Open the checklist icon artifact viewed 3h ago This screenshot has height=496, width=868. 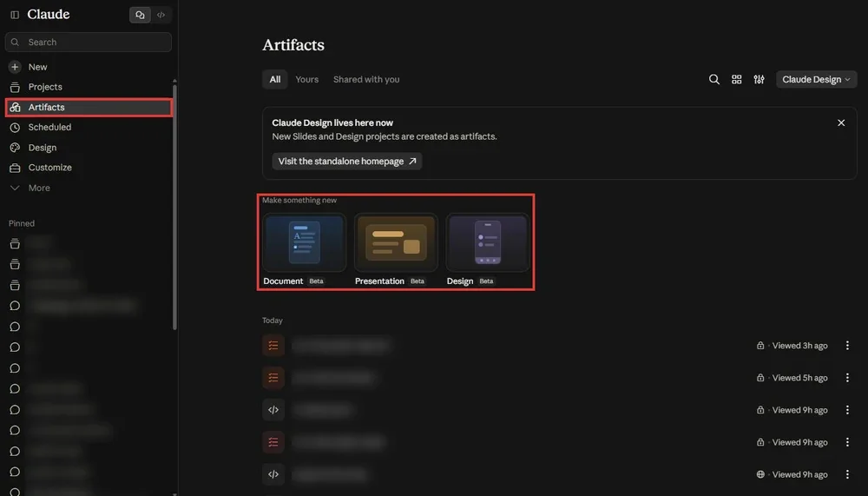pyautogui.click(x=273, y=345)
